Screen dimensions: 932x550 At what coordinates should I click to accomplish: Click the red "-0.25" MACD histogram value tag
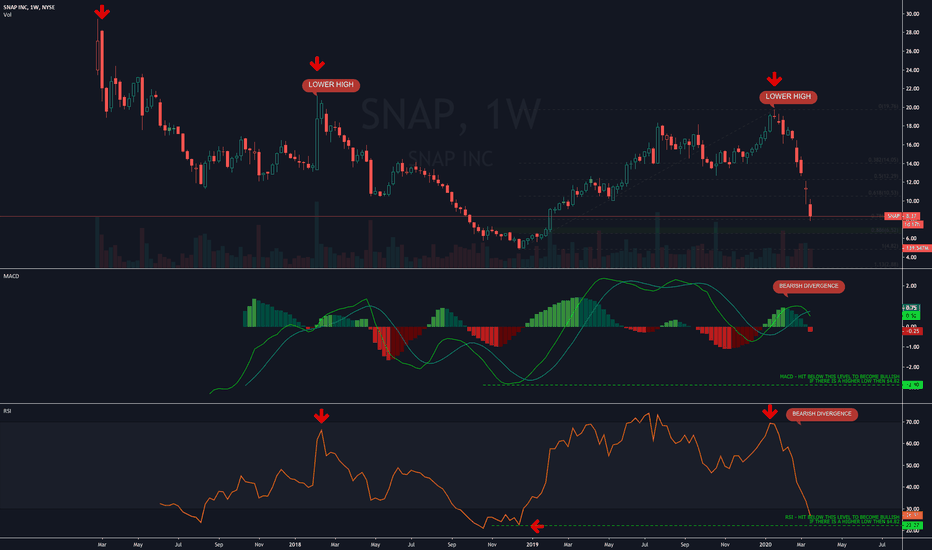[912, 331]
